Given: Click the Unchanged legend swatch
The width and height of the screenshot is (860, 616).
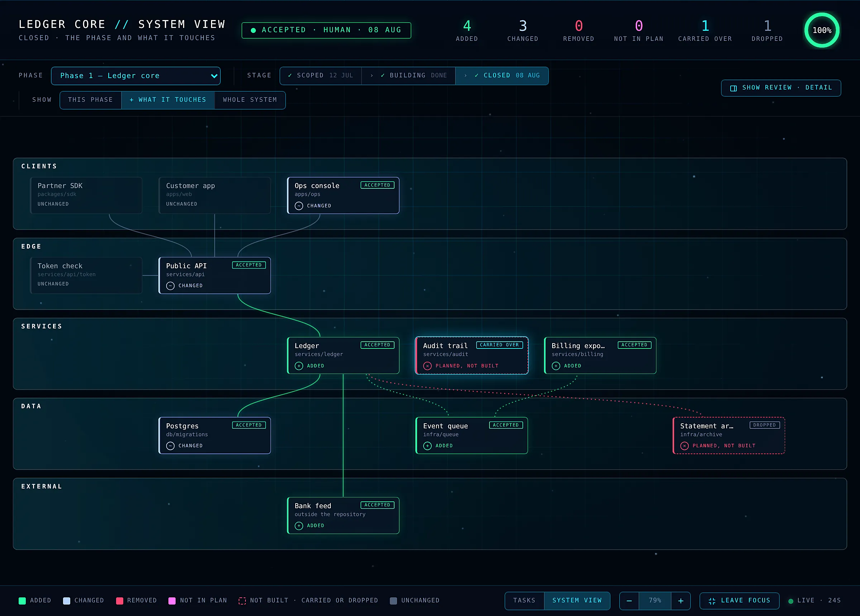Looking at the screenshot, I should [x=393, y=601].
